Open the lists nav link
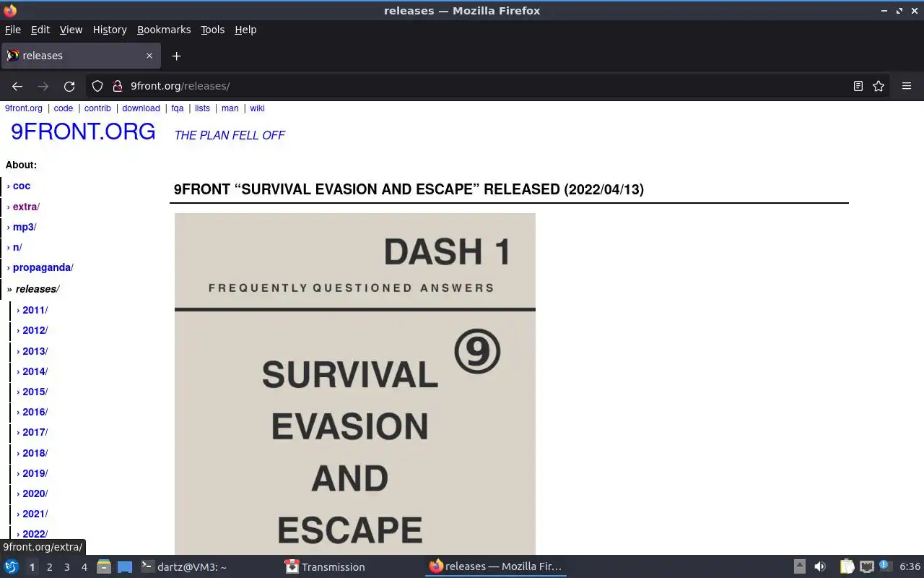 pyautogui.click(x=202, y=108)
